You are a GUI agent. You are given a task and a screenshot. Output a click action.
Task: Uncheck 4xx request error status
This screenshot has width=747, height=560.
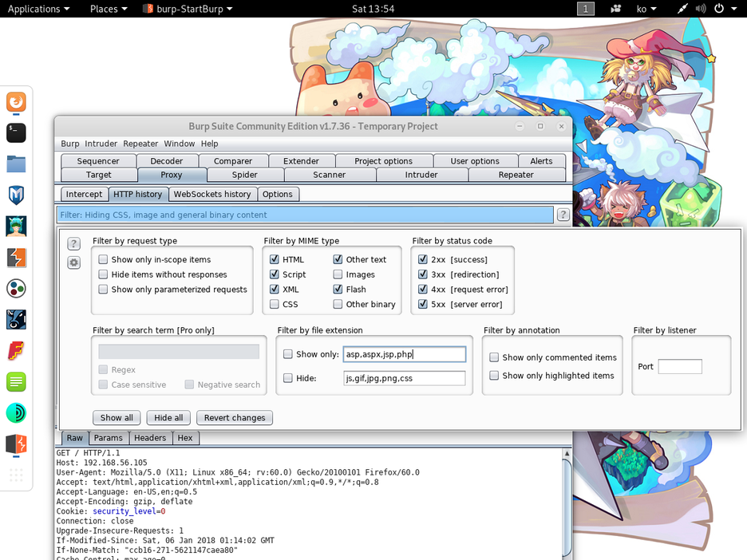pyautogui.click(x=422, y=289)
